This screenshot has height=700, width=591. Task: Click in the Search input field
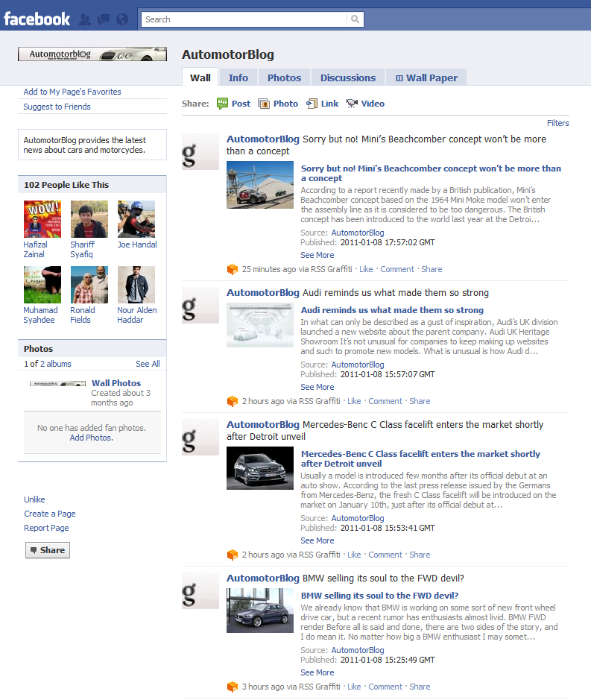[244, 19]
